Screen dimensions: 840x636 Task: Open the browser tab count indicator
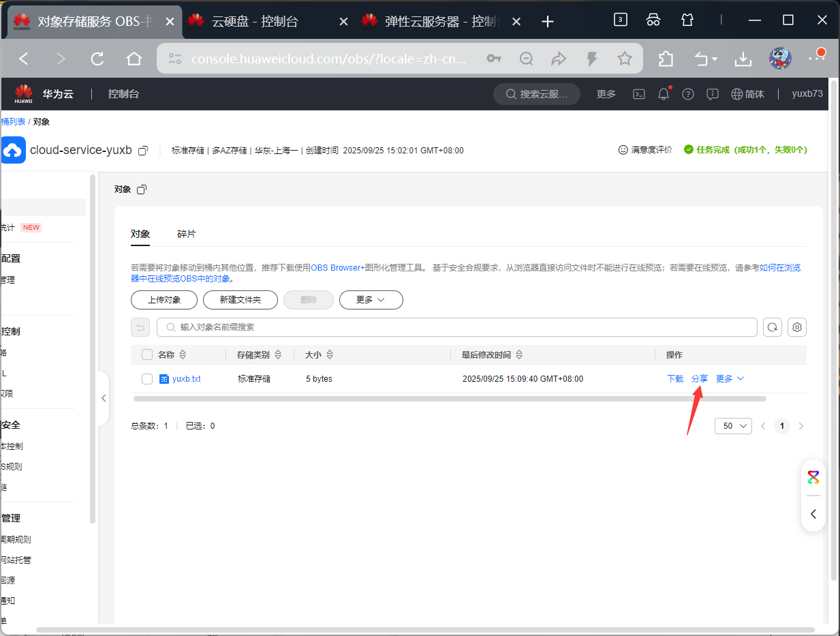pyautogui.click(x=620, y=20)
